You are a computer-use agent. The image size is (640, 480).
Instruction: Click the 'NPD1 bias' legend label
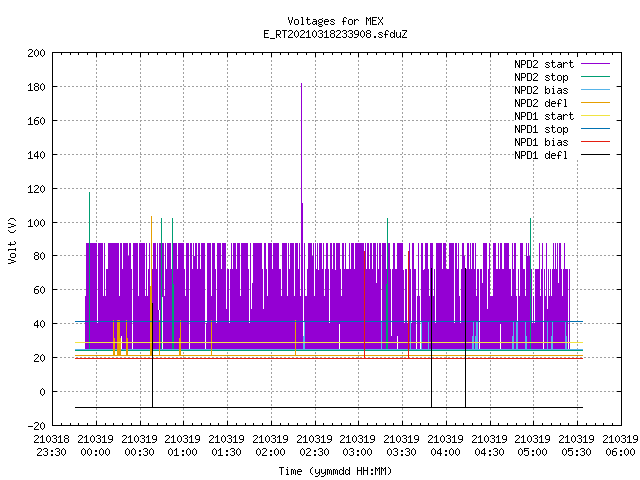click(541, 142)
